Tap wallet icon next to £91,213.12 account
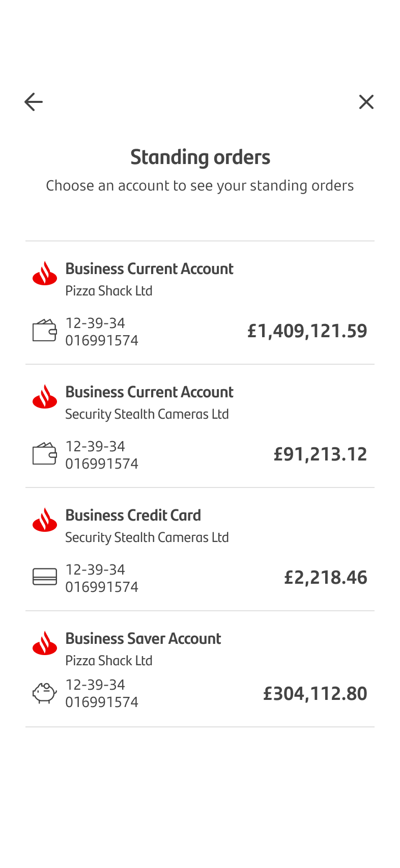 45,454
